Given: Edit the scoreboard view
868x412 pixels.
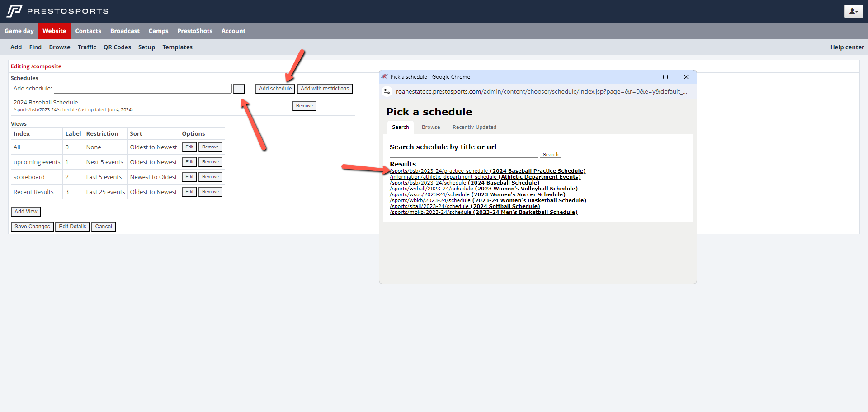Looking at the screenshot, I should [x=189, y=177].
